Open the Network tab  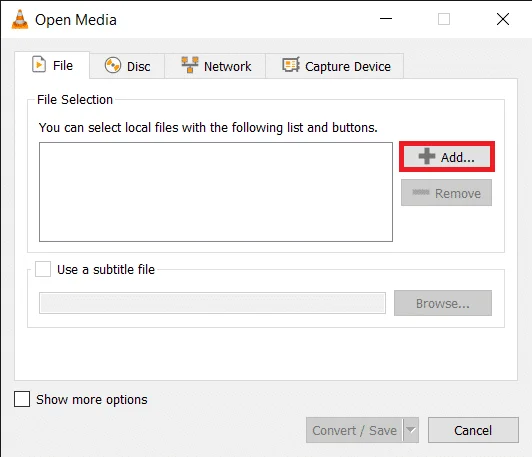tap(215, 66)
